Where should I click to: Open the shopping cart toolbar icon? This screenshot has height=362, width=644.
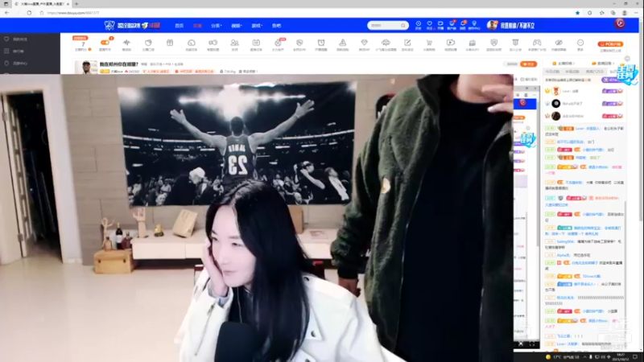[429, 43]
